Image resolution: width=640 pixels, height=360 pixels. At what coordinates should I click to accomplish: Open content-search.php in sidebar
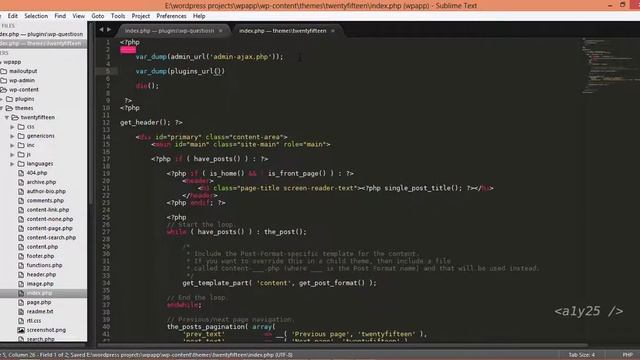pos(51,238)
